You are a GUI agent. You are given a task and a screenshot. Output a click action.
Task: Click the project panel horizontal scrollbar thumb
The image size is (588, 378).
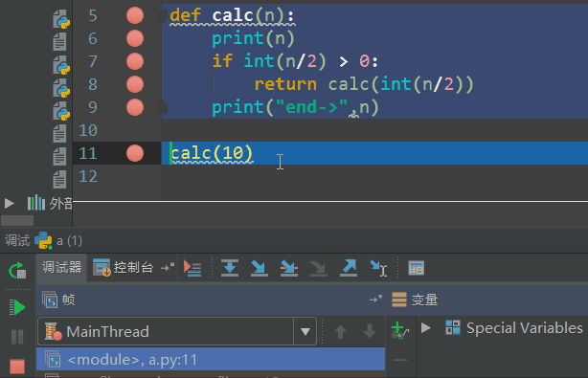tap(17, 220)
